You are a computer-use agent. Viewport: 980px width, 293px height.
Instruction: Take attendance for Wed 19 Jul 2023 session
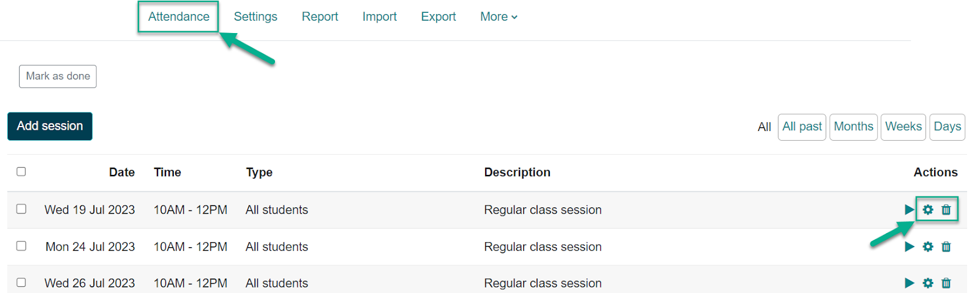(909, 210)
